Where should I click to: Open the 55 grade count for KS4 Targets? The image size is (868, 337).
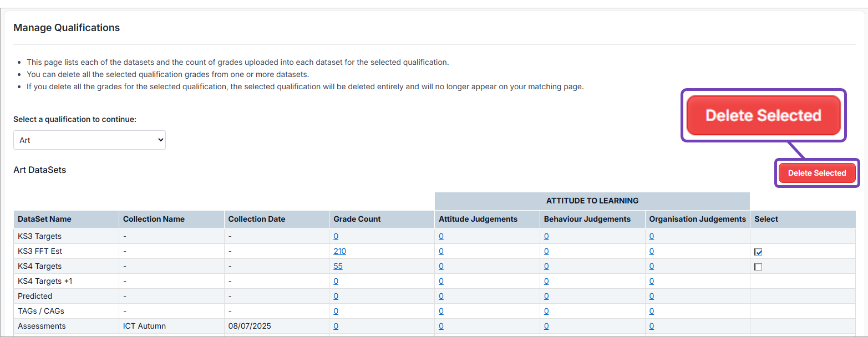point(338,266)
